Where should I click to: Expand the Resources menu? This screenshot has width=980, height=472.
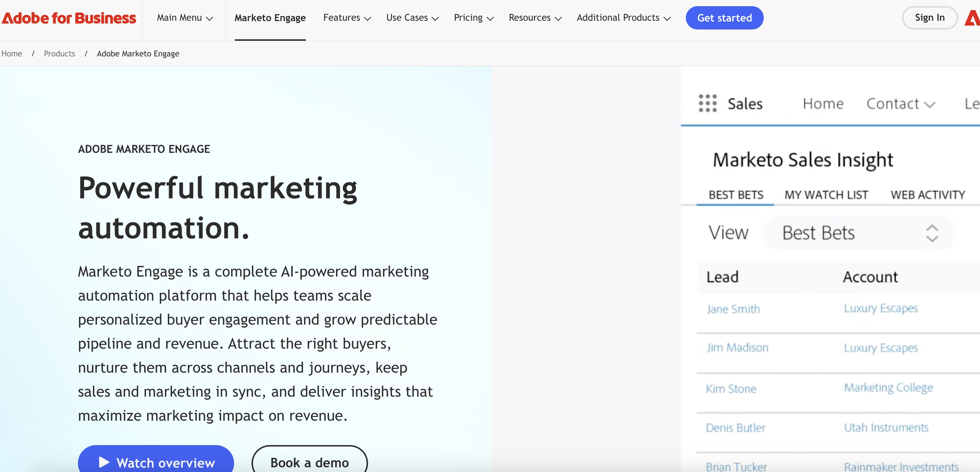535,18
